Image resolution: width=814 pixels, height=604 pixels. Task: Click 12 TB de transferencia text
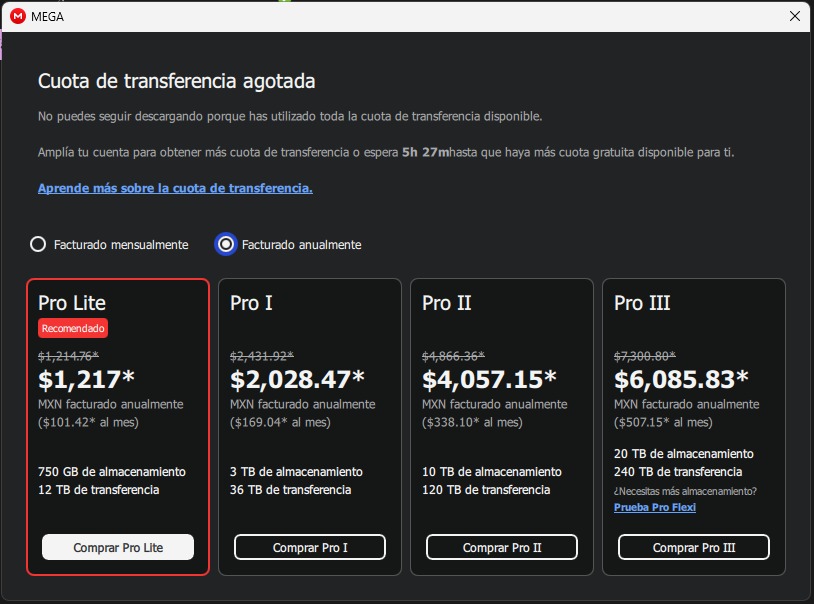(x=99, y=490)
